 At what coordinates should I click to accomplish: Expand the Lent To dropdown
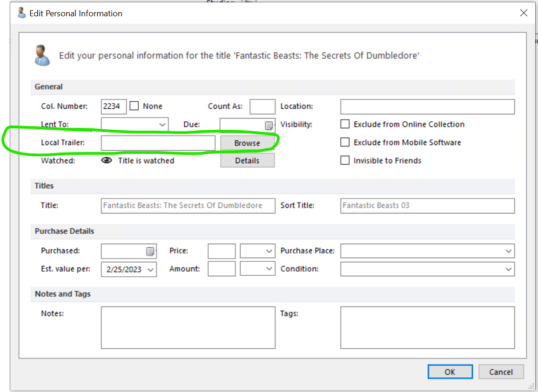click(x=162, y=125)
